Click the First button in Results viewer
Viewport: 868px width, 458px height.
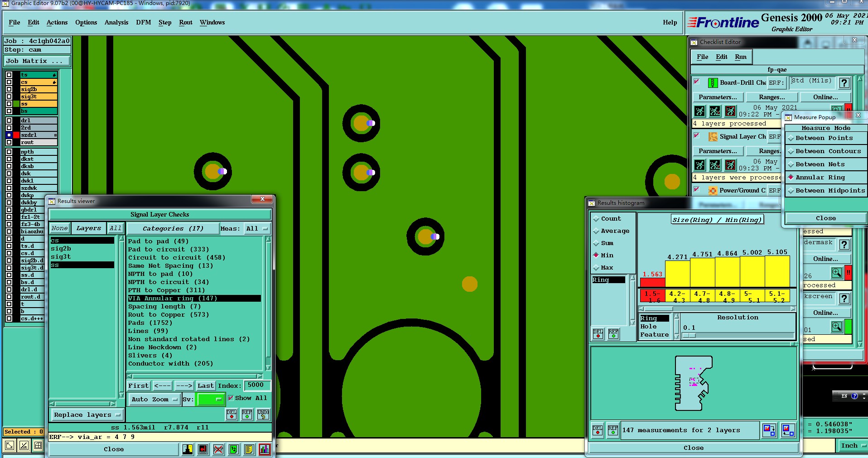(138, 386)
